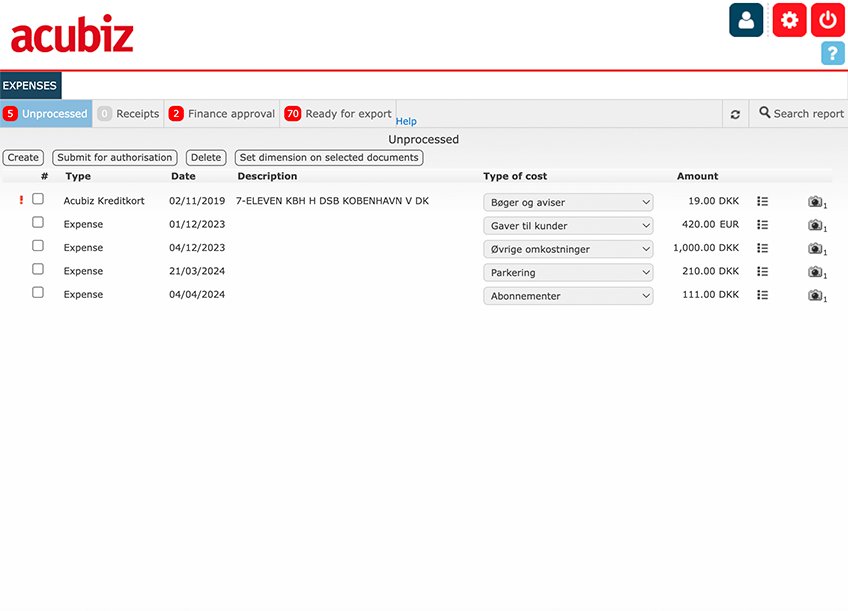Click the blue question mark help icon
The image size is (848, 611).
(832, 54)
